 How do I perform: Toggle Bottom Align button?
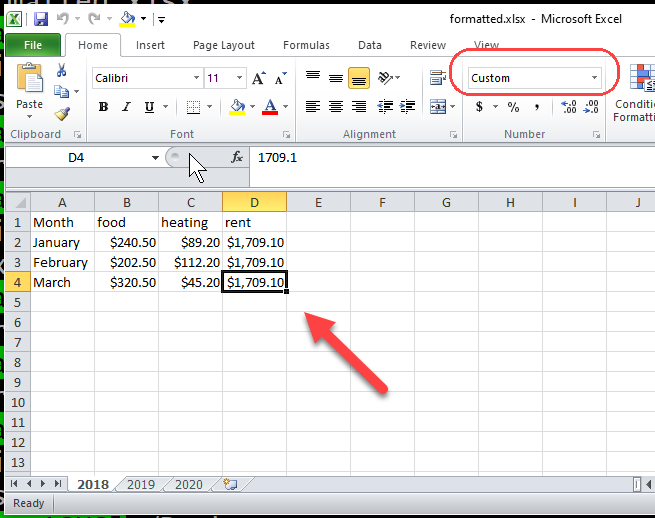click(x=359, y=78)
